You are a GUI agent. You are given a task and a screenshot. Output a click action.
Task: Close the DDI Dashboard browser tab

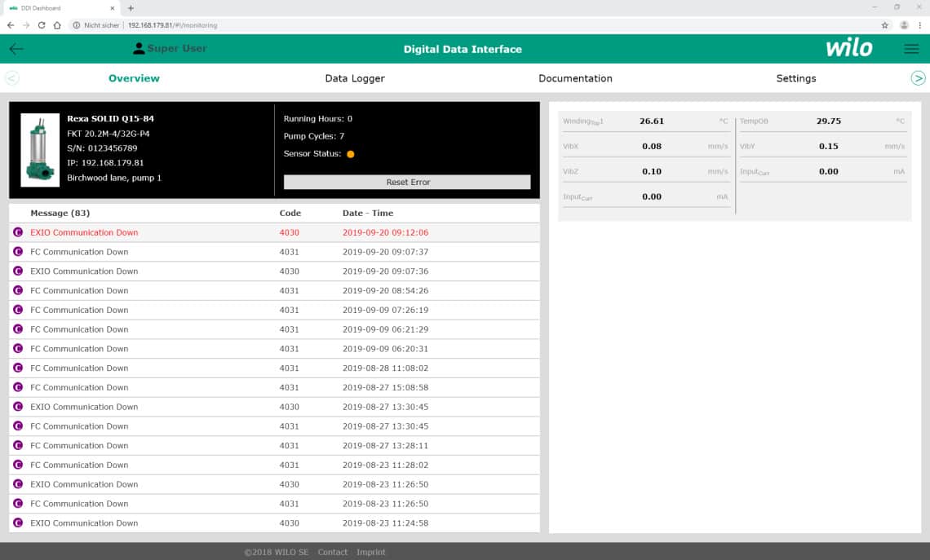pyautogui.click(x=112, y=8)
